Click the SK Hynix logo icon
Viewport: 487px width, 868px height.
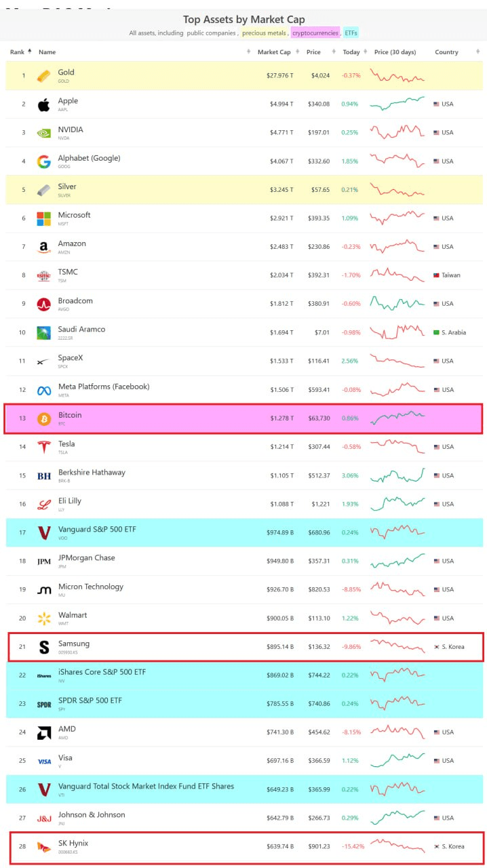[44, 847]
